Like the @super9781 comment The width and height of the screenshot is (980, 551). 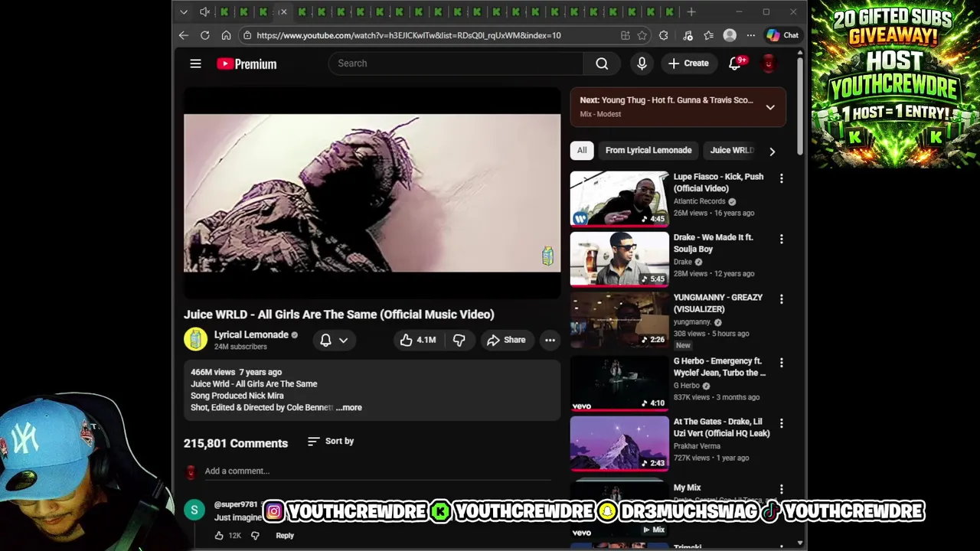pyautogui.click(x=219, y=536)
